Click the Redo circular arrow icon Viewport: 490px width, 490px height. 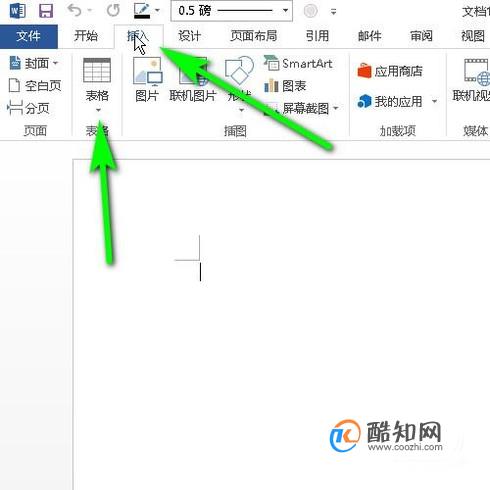(113, 11)
